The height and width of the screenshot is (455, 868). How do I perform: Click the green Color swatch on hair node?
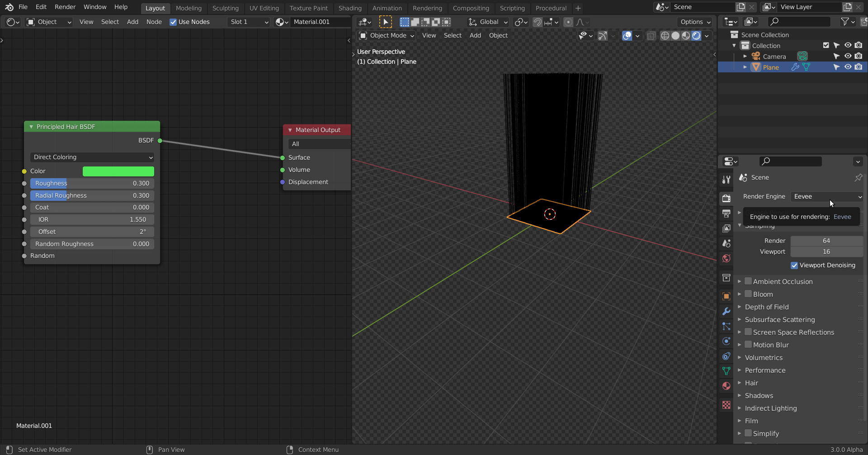[118, 171]
